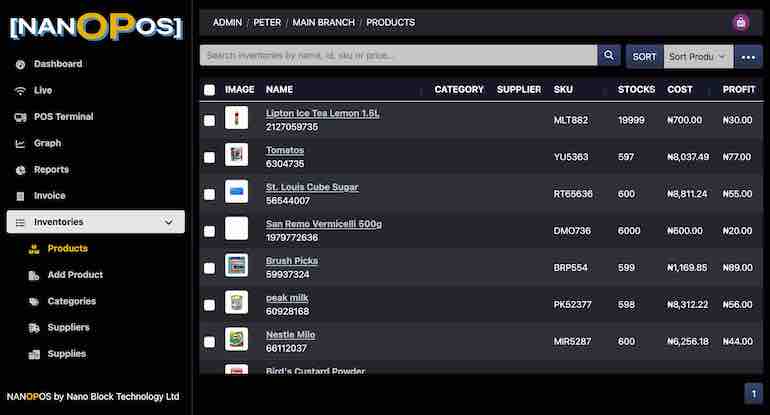This screenshot has height=415, width=770.
Task: Click into the search inventories field
Action: tap(398, 56)
